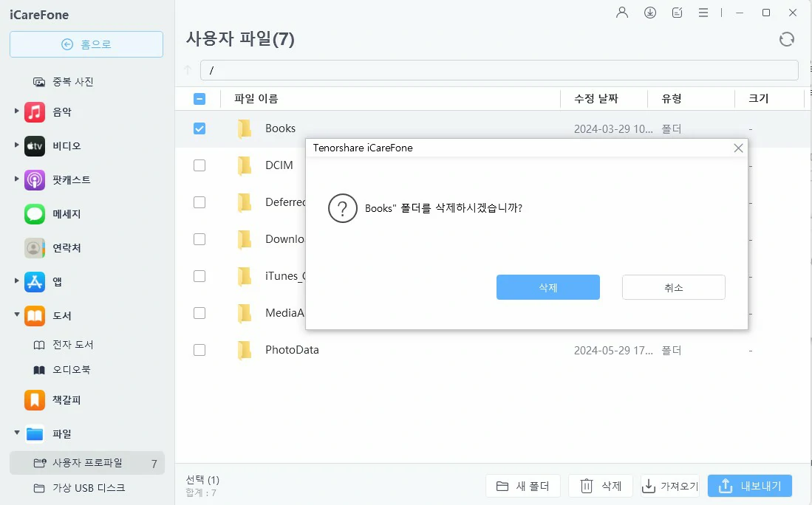Cancel the delete dialog with 취소
Screen dimensions: 812x505
(x=673, y=287)
